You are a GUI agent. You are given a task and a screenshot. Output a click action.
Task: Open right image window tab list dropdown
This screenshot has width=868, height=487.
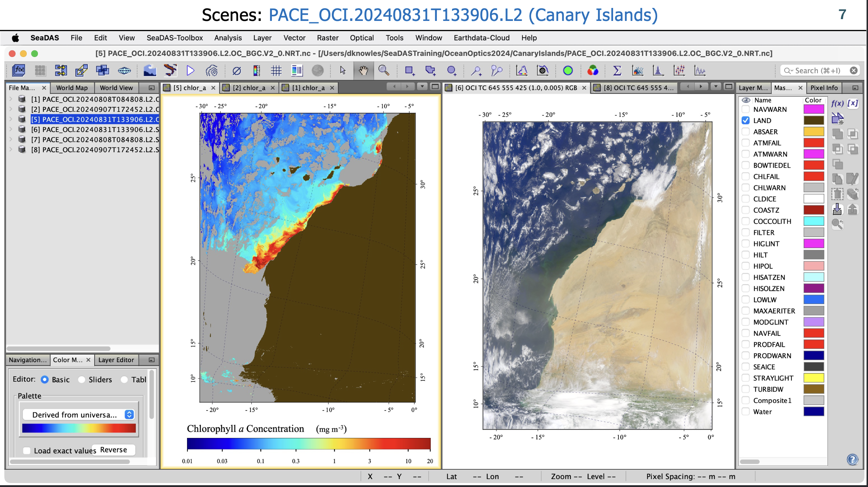(716, 87)
